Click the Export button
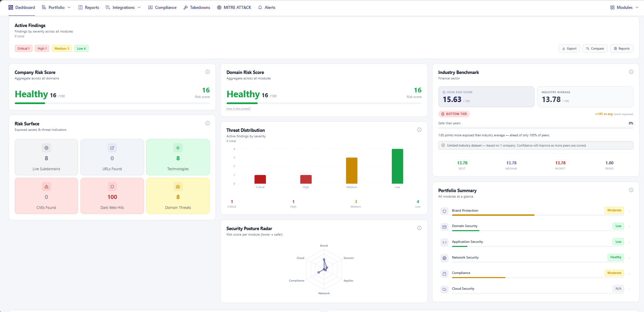The image size is (644, 312). pos(569,49)
